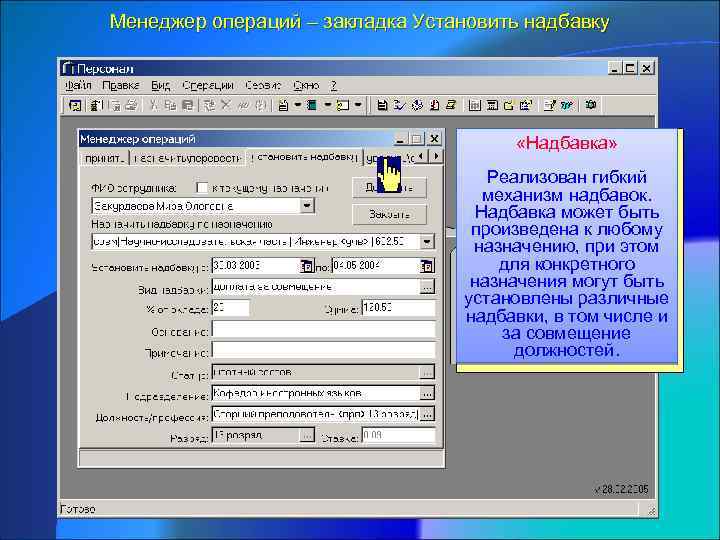Click the Персонал app icon in title bar
Screen dimensions: 720x540
[x=68, y=68]
